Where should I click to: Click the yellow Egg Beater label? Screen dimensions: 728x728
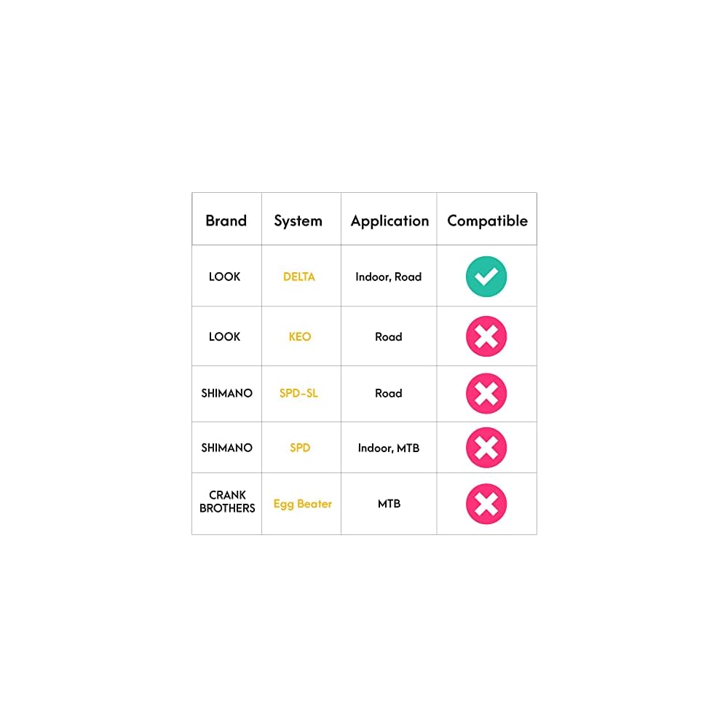[303, 504]
